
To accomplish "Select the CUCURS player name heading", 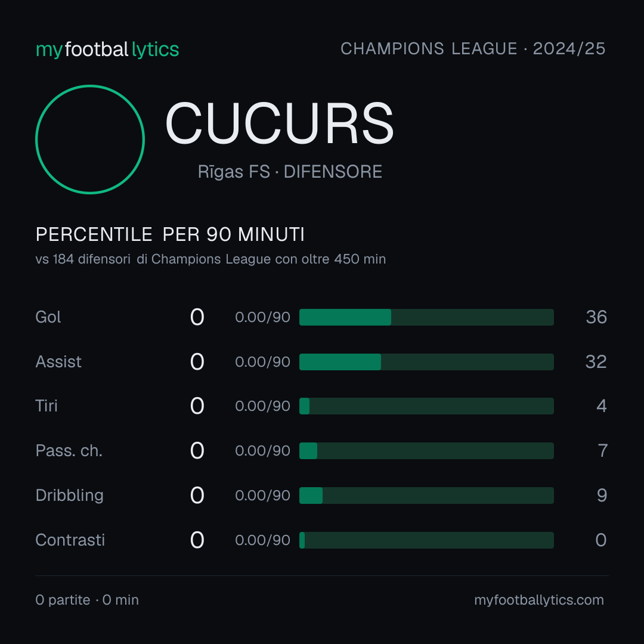I will 279,123.
